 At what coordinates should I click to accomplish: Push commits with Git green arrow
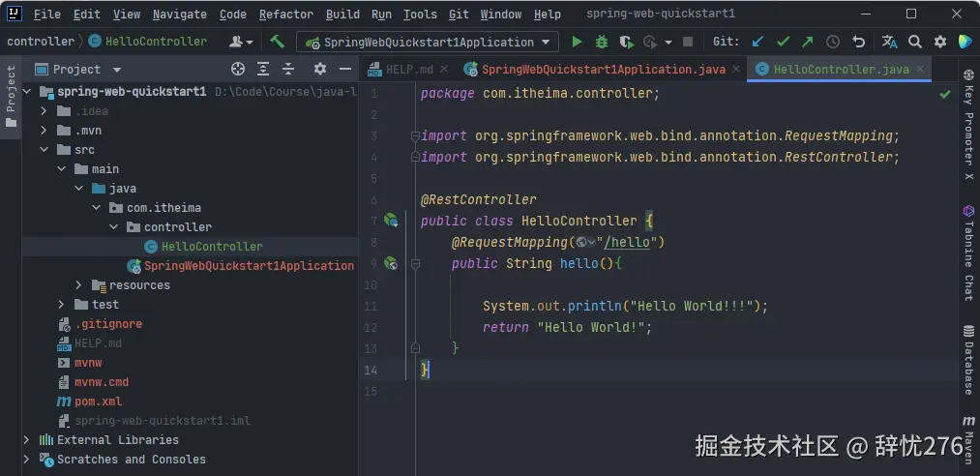(808, 42)
